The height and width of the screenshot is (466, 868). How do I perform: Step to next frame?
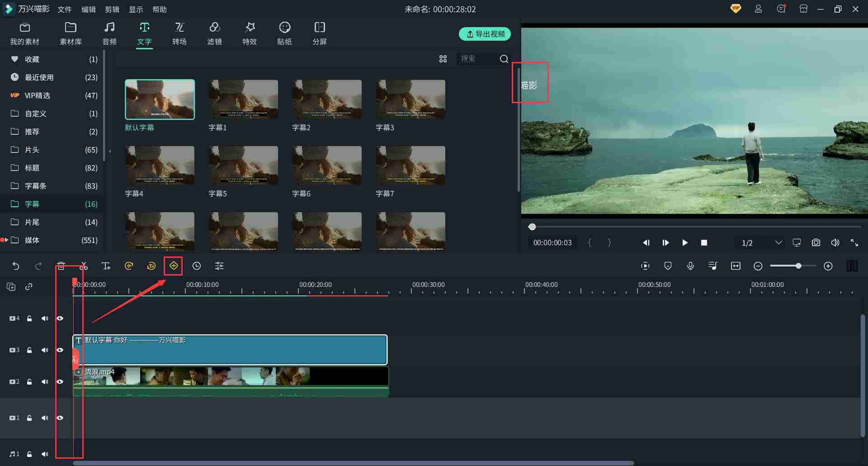[665, 243]
